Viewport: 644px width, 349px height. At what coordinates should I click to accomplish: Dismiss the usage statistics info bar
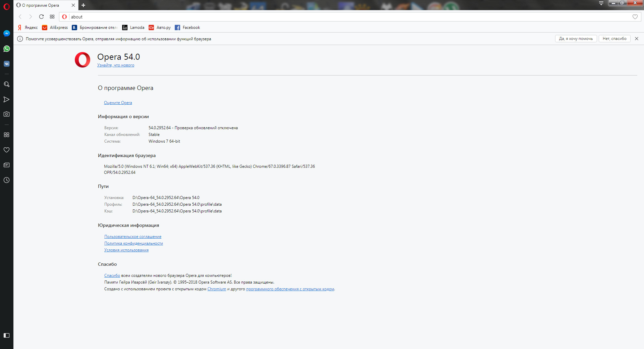pos(637,39)
